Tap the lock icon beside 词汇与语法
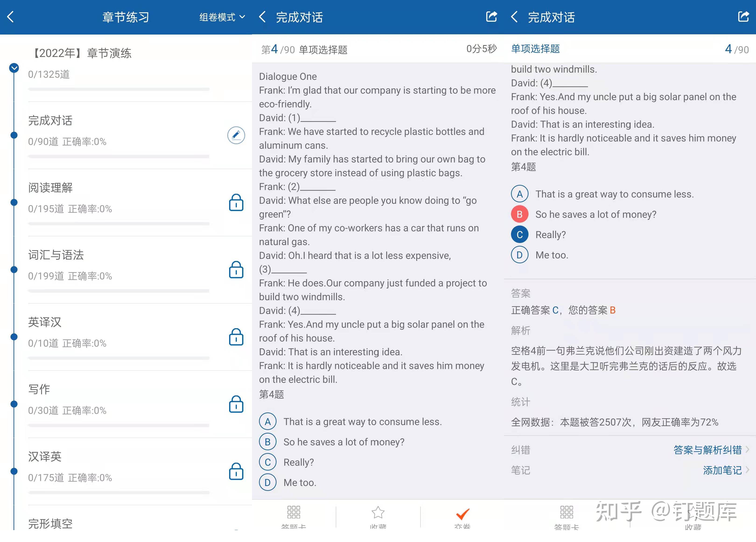Screen dimensions: 756x542 [x=236, y=270]
